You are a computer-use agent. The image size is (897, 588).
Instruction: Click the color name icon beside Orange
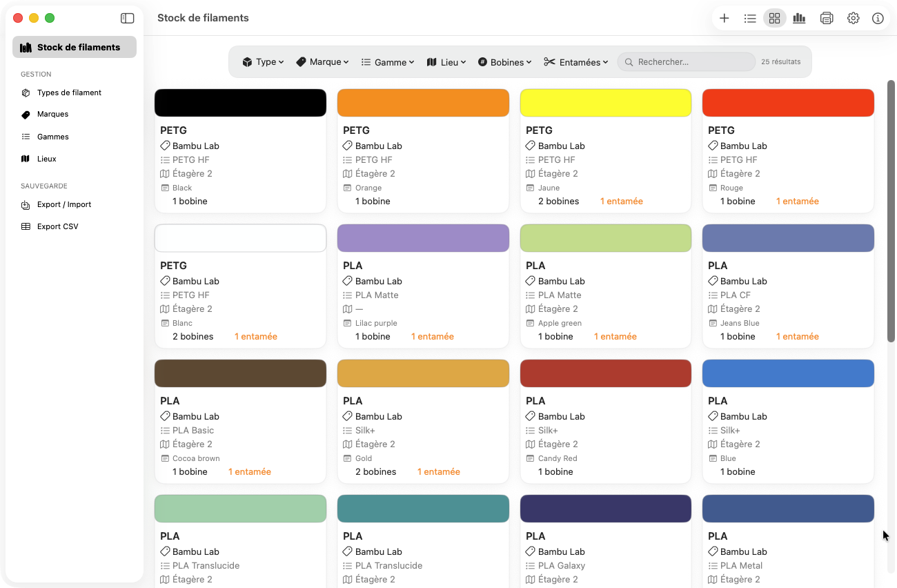tap(348, 188)
